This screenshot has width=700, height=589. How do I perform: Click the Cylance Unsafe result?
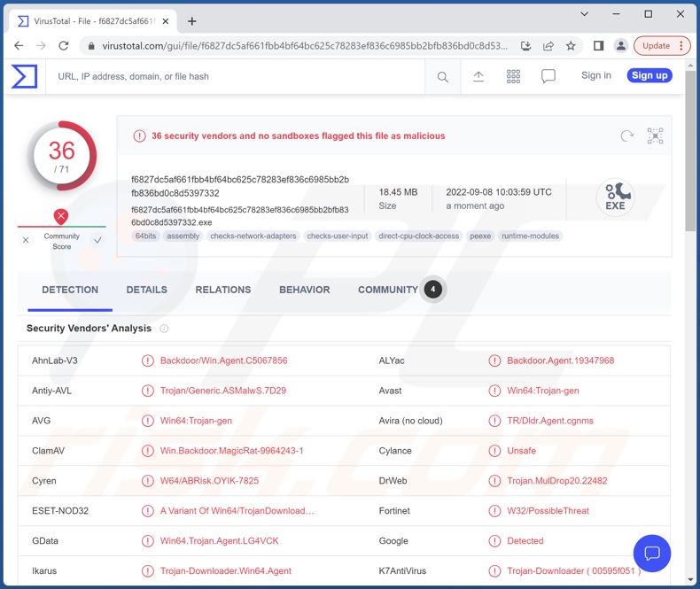521,451
